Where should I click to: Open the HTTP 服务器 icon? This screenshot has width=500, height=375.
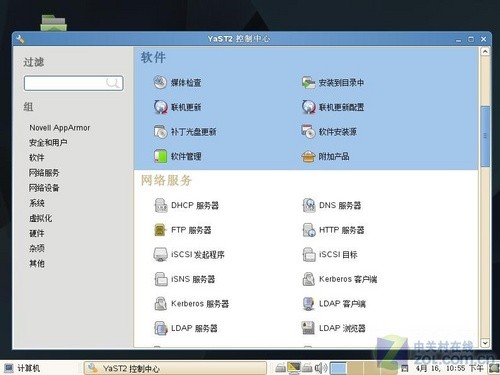coord(309,230)
